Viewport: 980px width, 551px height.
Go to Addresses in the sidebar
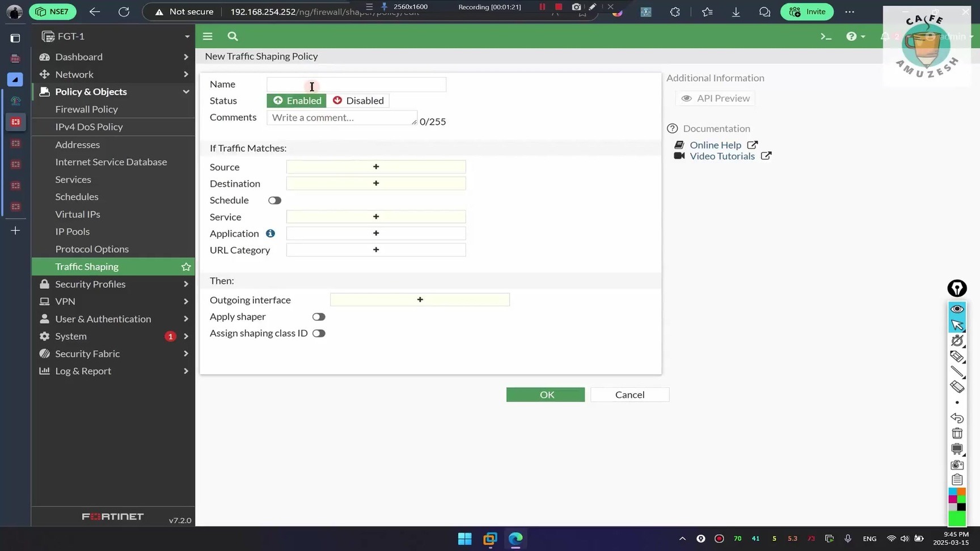click(78, 145)
